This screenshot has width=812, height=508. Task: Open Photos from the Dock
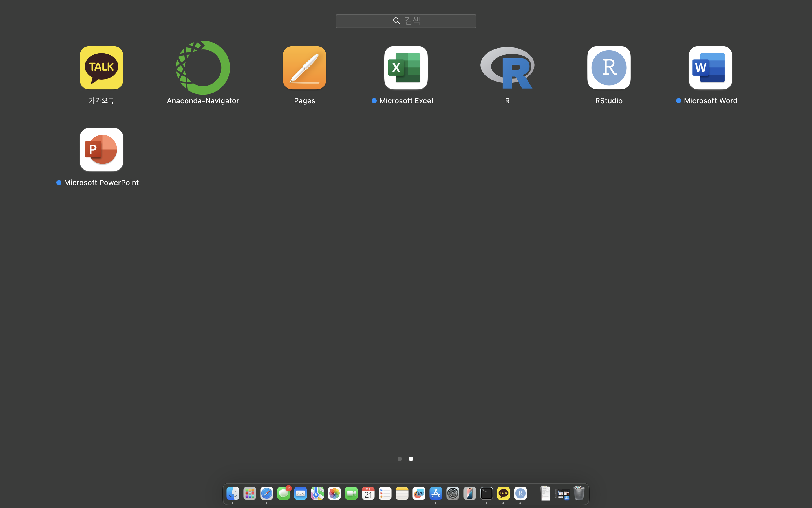coord(334,493)
